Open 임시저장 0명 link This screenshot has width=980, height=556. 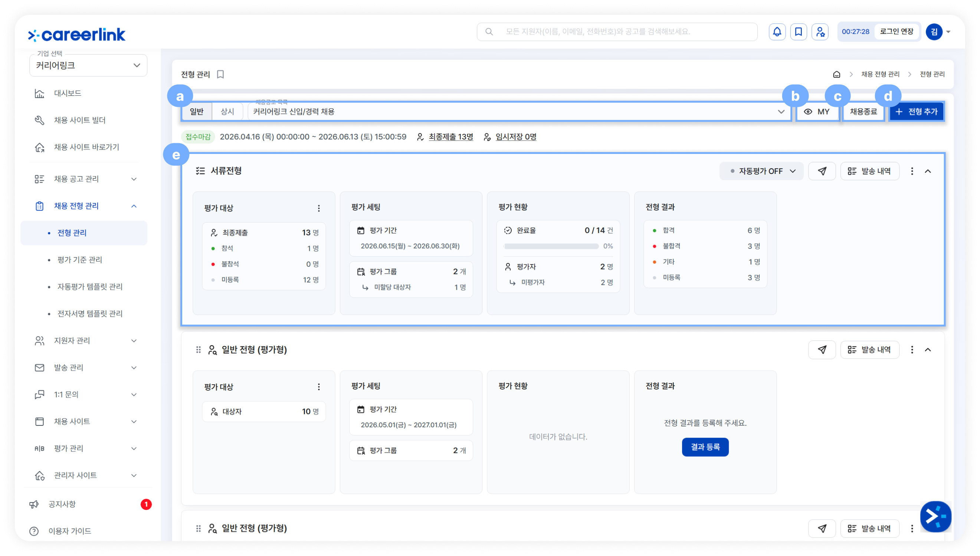[515, 137]
